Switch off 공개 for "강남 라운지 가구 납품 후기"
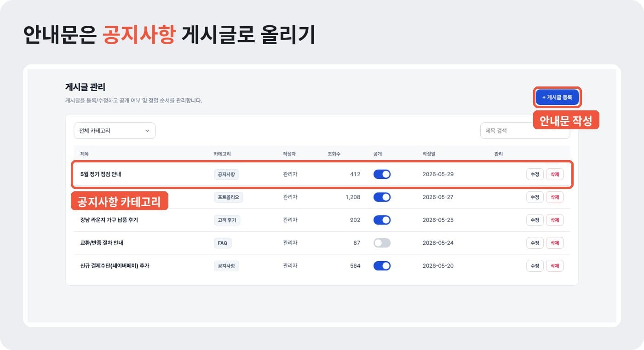 (x=382, y=220)
